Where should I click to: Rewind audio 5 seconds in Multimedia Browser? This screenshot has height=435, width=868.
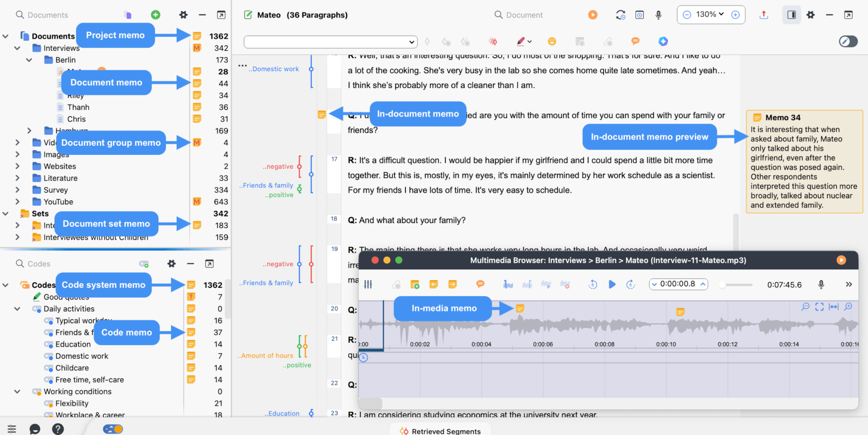pyautogui.click(x=593, y=285)
